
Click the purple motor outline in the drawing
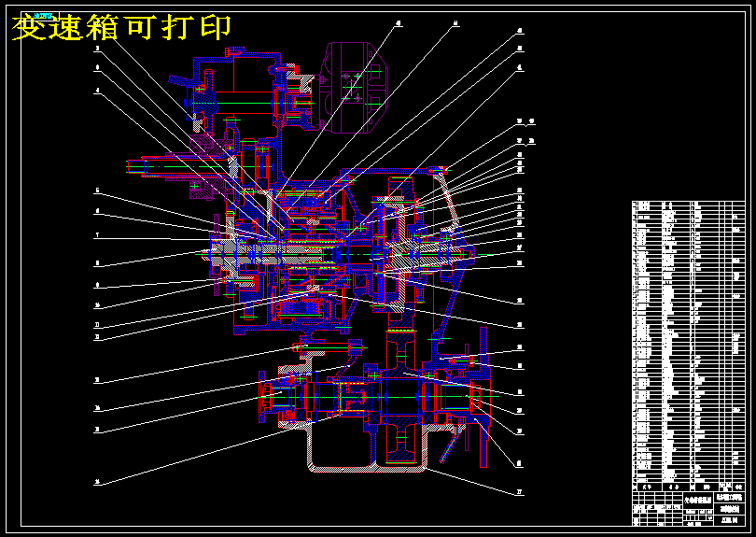354,88
